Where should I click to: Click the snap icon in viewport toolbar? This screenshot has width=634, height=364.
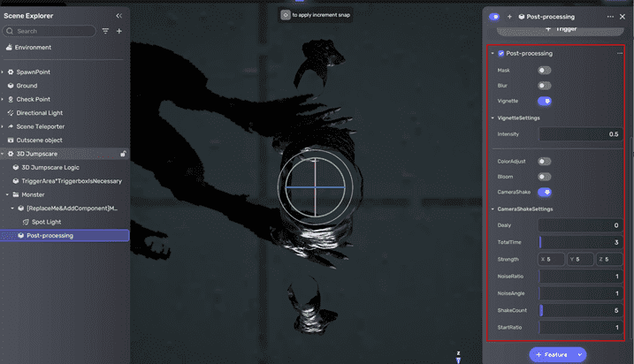point(285,15)
